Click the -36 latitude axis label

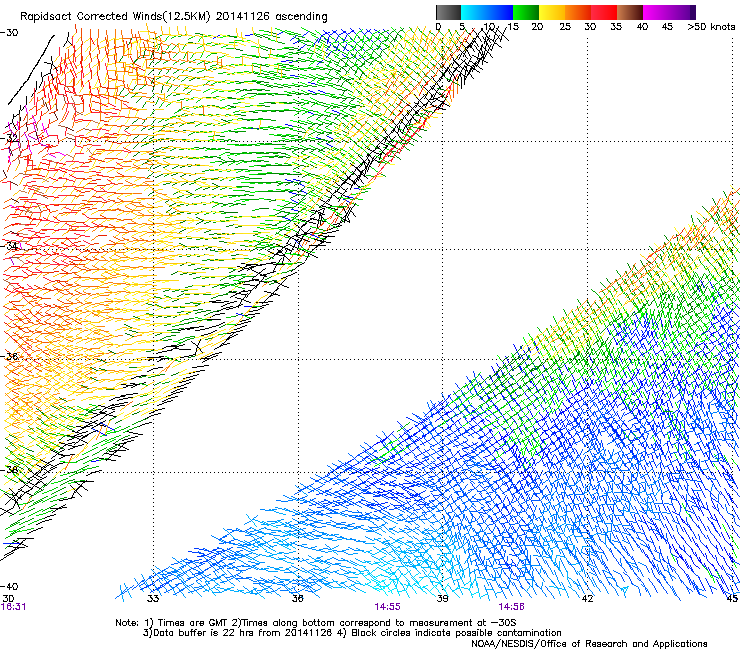pos(10,356)
